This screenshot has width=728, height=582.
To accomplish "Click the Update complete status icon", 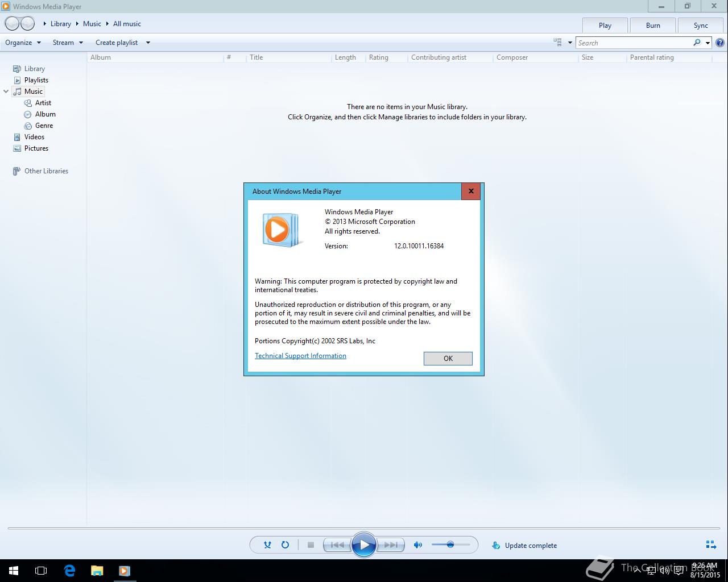I will click(496, 545).
